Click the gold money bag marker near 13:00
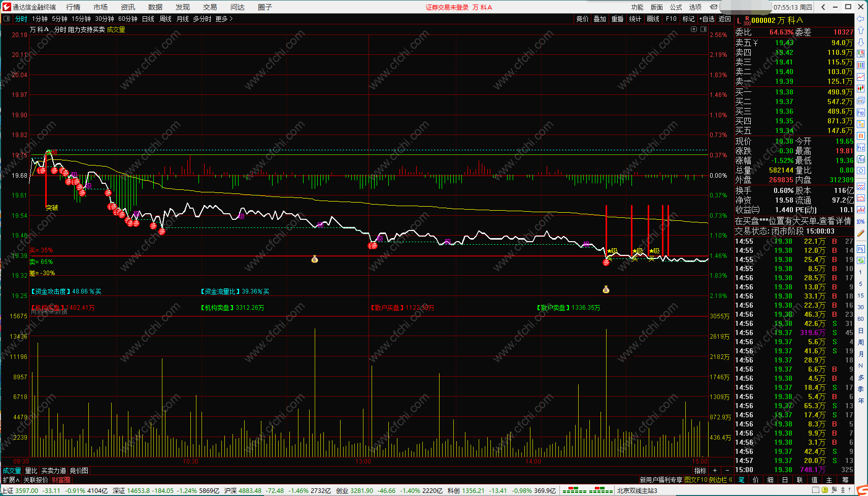The image size is (868, 496). [x=315, y=259]
